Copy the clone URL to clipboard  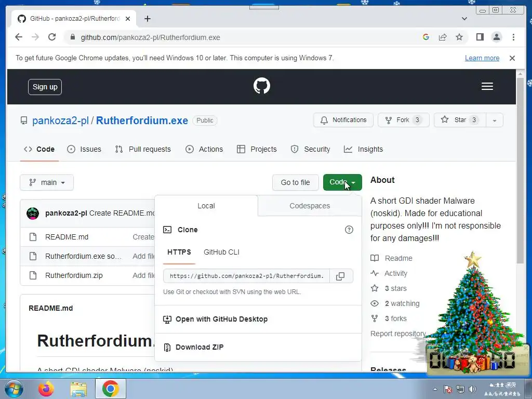coord(340,276)
